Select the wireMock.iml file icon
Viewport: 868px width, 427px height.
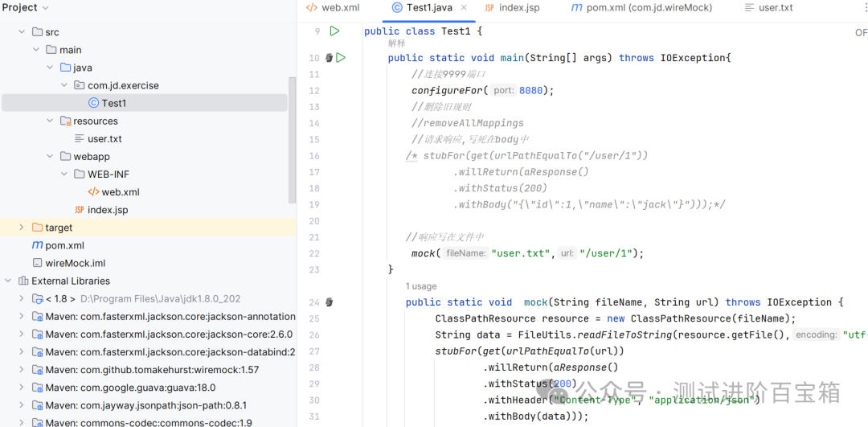[37, 262]
